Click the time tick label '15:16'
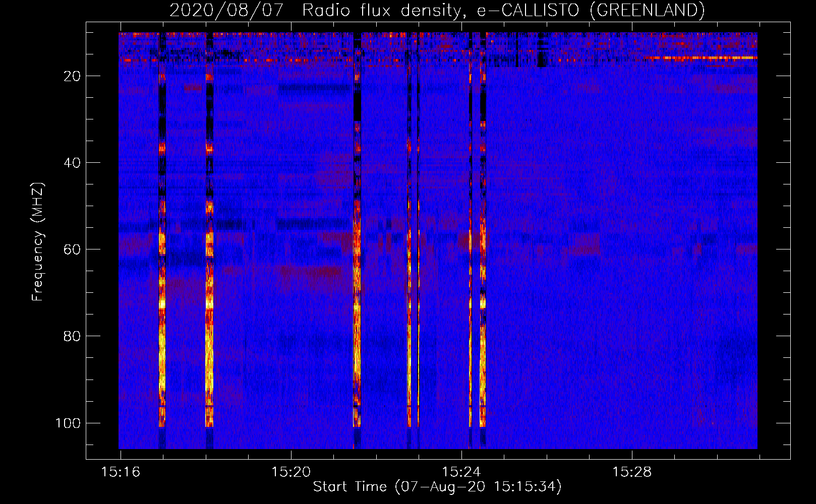Screen dimensions: 816x504 pyautogui.click(x=121, y=472)
